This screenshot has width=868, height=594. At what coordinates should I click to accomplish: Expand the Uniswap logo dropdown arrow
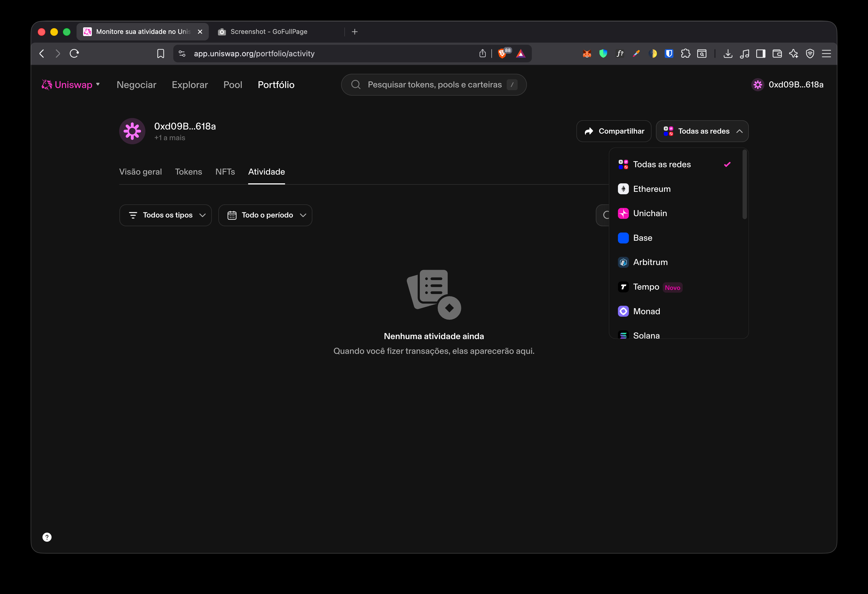pos(98,84)
